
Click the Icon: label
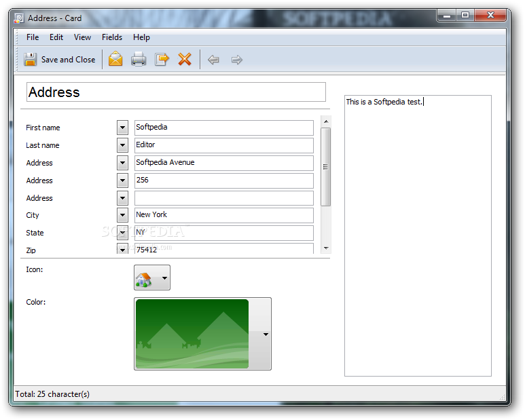coord(35,269)
